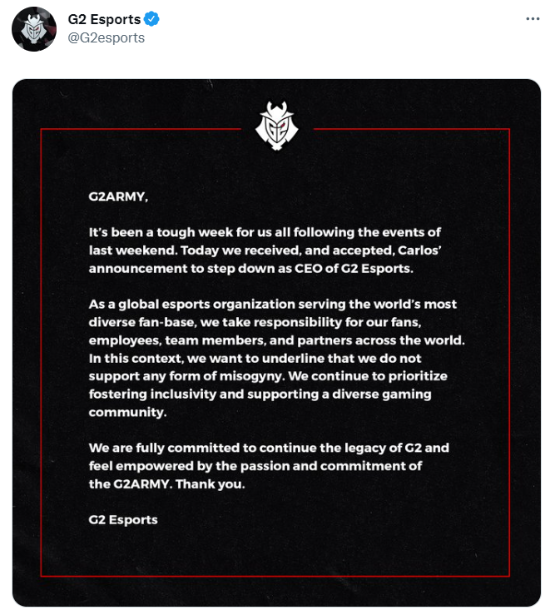Click the line It's been a tough week

tap(264, 232)
